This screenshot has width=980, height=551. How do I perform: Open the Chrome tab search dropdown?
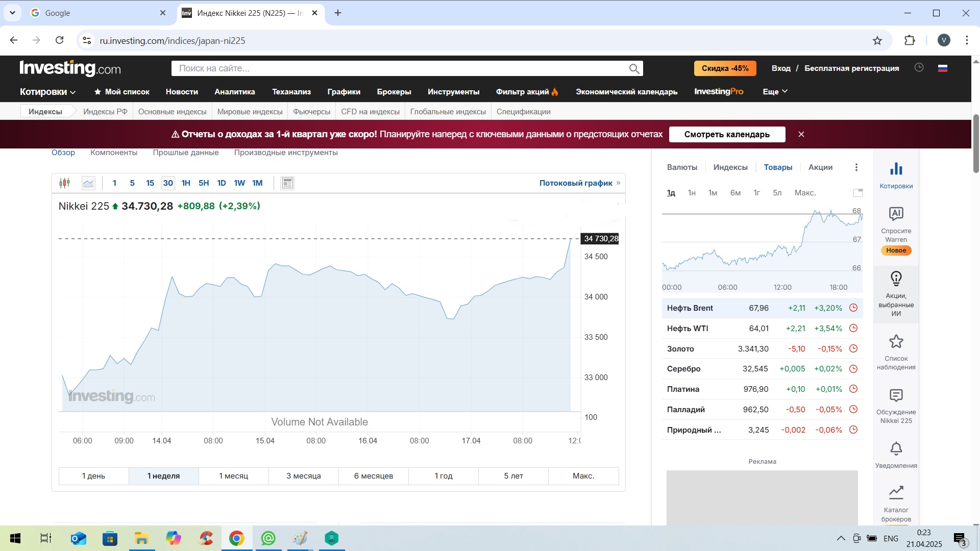[x=12, y=13]
